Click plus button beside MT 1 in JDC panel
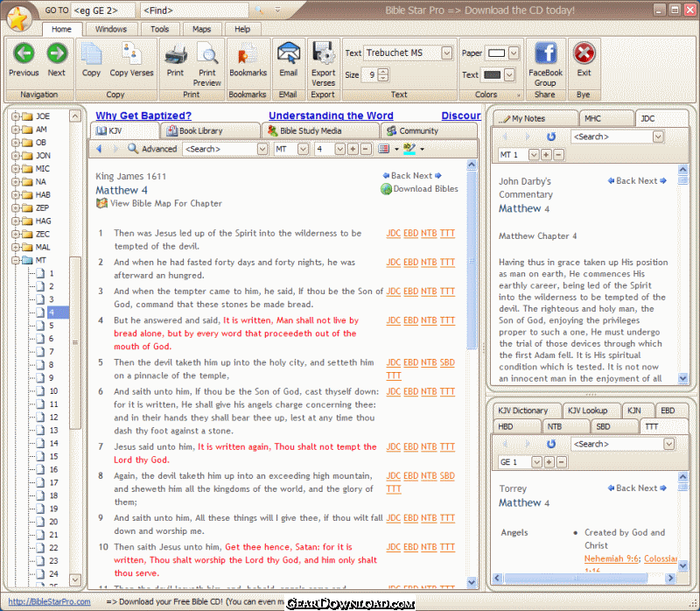700x611 pixels. tap(546, 155)
